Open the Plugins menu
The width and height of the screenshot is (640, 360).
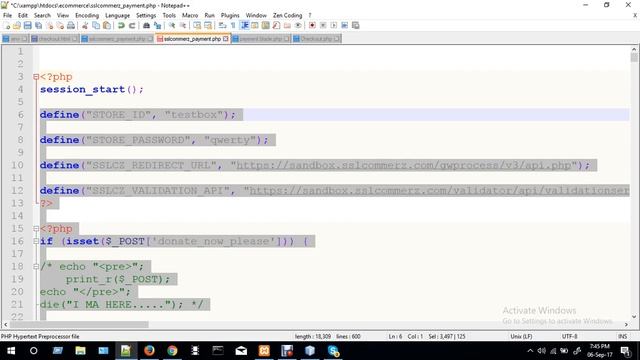pyautogui.click(x=230, y=15)
